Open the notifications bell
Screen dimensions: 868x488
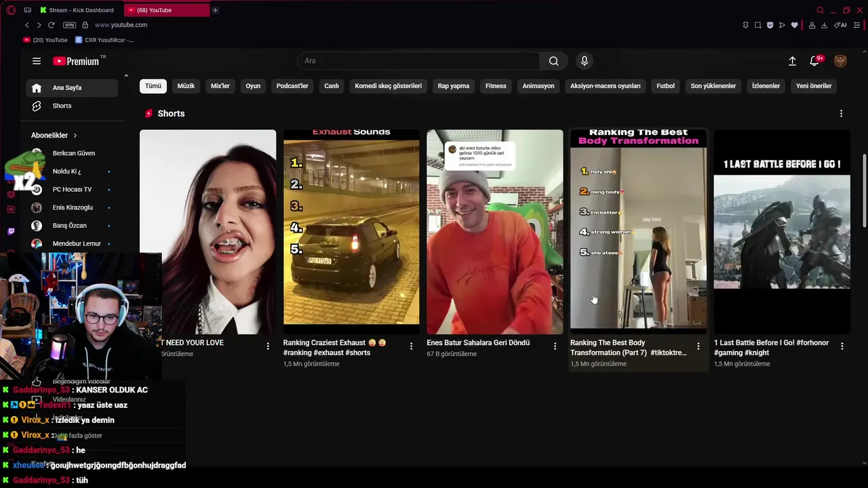pos(815,61)
